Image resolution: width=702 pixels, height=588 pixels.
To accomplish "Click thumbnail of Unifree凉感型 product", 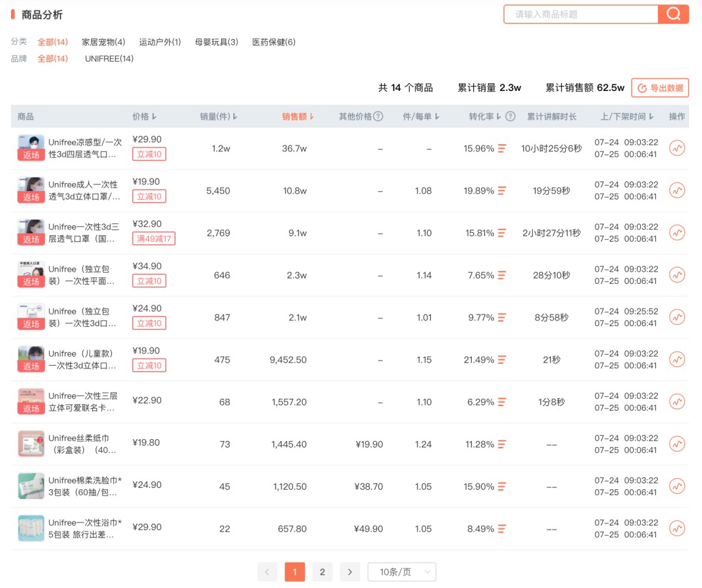I will pyautogui.click(x=31, y=147).
